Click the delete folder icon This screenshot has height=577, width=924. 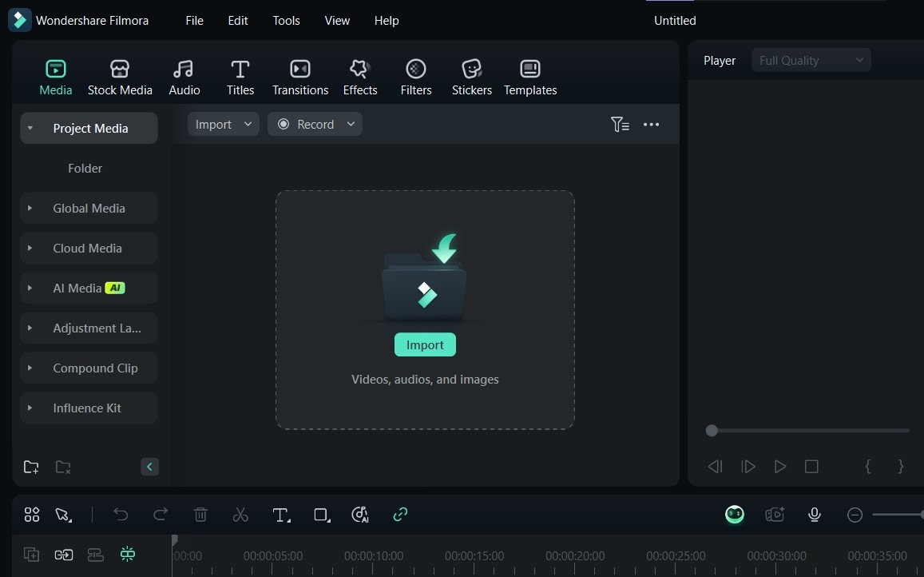pos(63,468)
